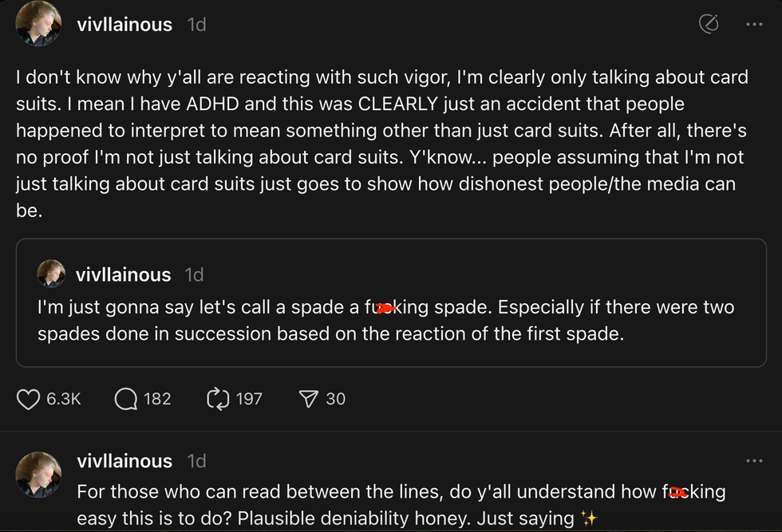Like the post with the heart icon
Viewport: 782px width, 532px height.
(x=29, y=399)
